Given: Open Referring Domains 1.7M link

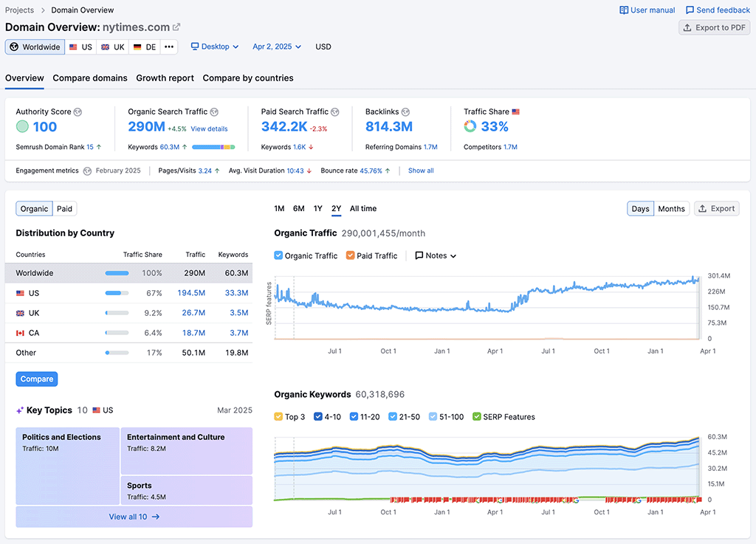Looking at the screenshot, I should tap(430, 147).
